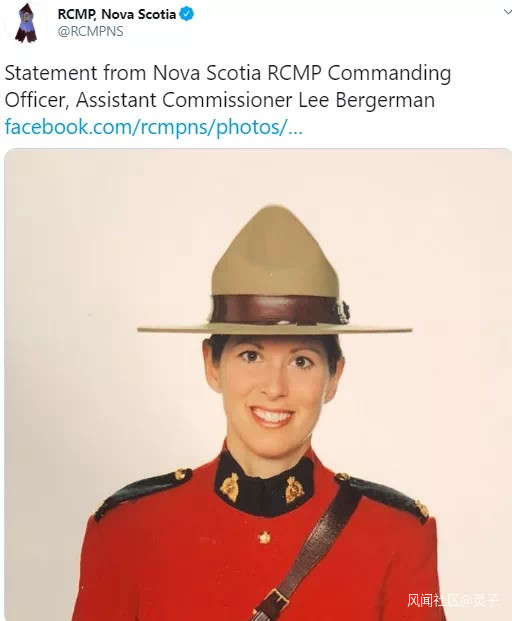Follow the facebook.com/rcmpns/photos link
This screenshot has width=512, height=621.
(x=154, y=127)
